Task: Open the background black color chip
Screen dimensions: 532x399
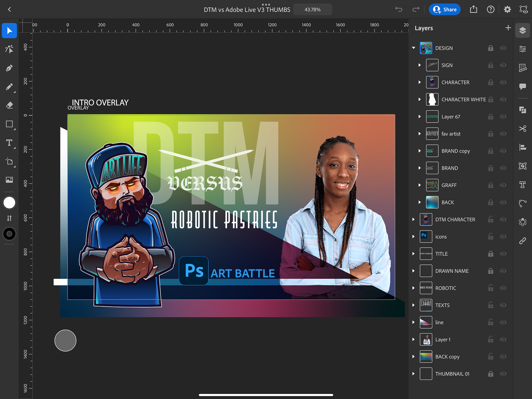Action: point(9,234)
